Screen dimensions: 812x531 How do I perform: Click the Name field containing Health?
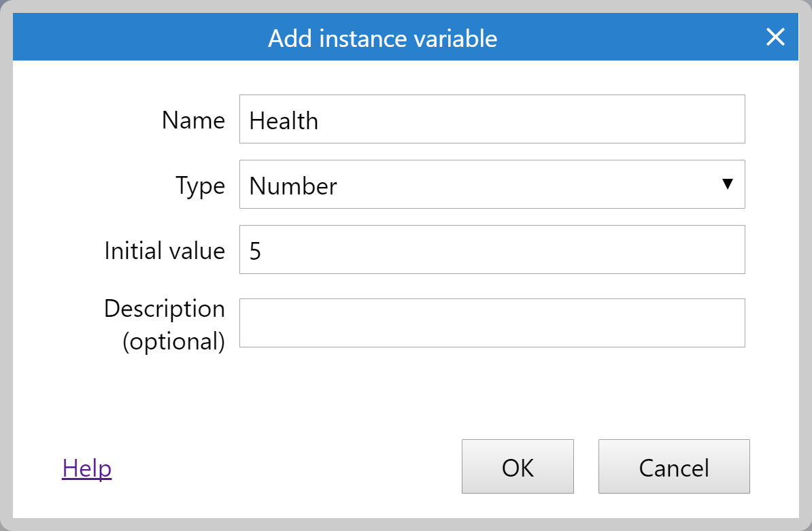click(x=492, y=119)
